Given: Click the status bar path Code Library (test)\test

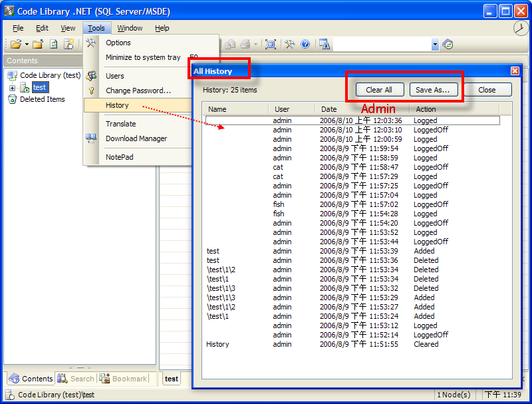Looking at the screenshot, I should pos(56,395).
